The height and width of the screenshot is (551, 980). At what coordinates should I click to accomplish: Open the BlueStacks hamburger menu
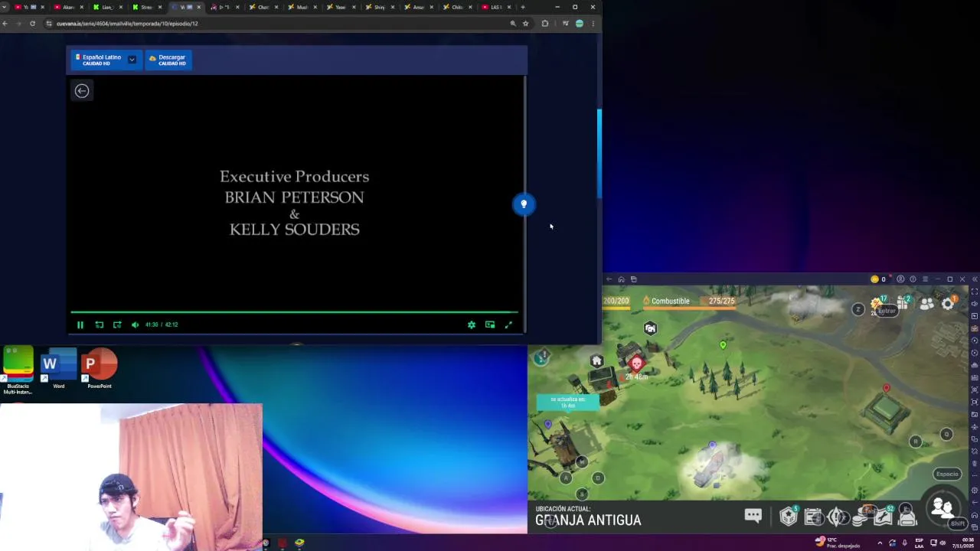pyautogui.click(x=925, y=279)
